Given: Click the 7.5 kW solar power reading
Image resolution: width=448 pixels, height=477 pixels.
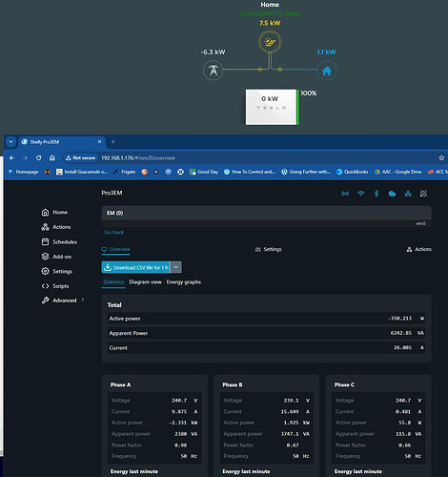Looking at the screenshot, I should (270, 23).
